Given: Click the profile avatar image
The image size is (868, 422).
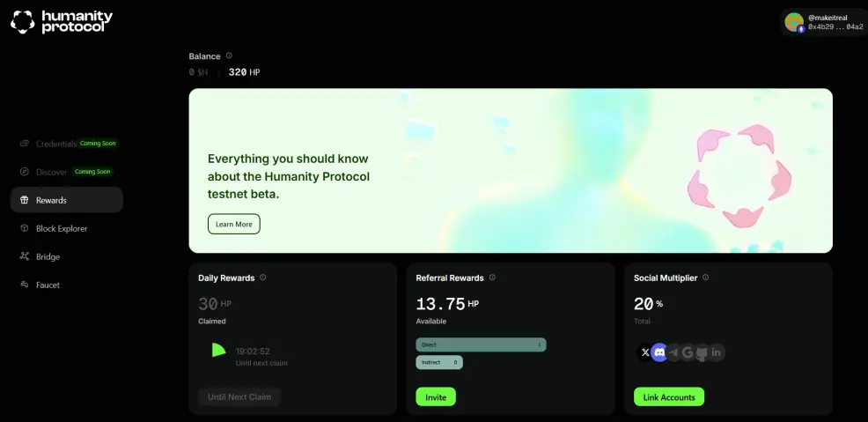Looking at the screenshot, I should point(794,22).
